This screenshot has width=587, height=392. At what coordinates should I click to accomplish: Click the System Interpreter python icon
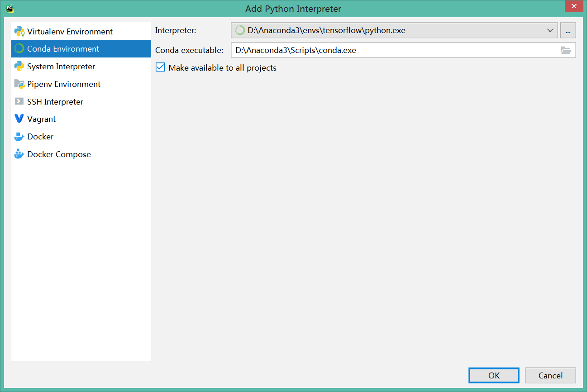coord(19,66)
